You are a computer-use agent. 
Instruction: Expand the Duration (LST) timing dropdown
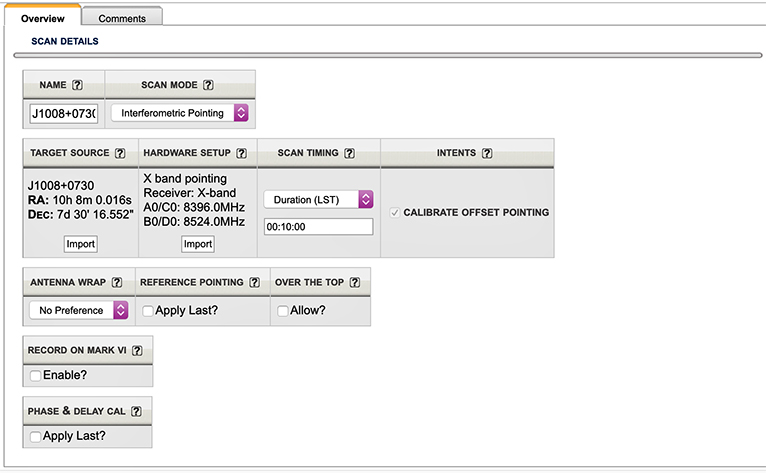[x=318, y=199]
